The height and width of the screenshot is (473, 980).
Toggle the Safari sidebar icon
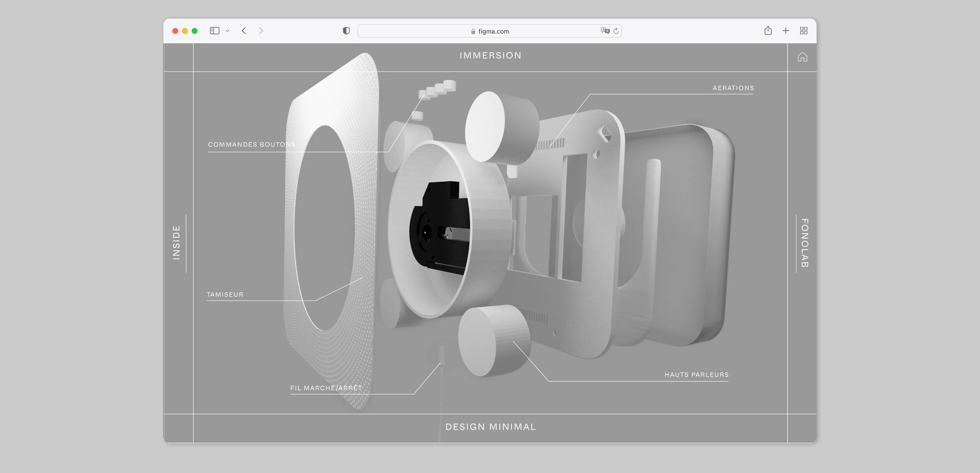point(215,31)
